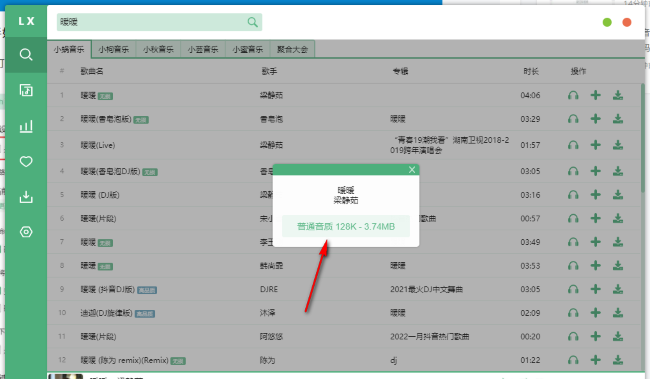The height and width of the screenshot is (379, 650).
Task: Add 暖暖 (DJ版) 03:16 to a list
Action: (595, 194)
